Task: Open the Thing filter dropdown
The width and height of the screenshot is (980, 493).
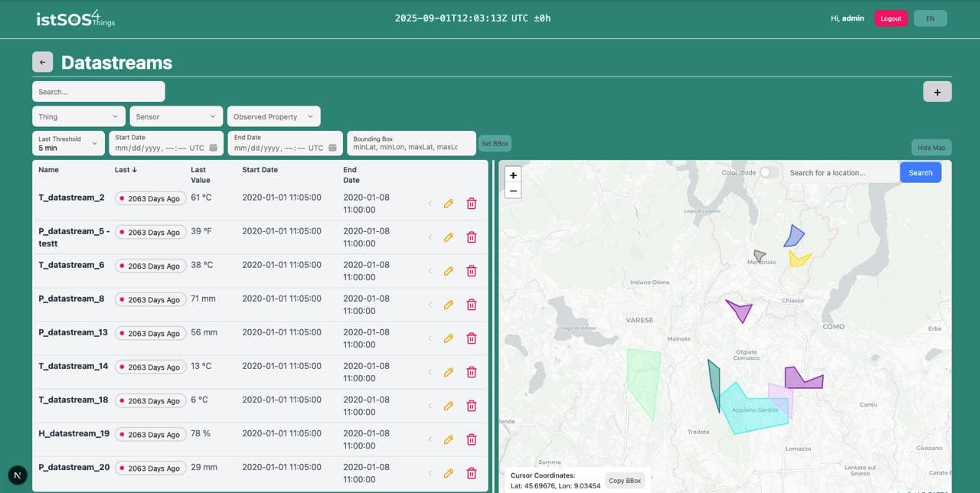Action: pos(79,116)
